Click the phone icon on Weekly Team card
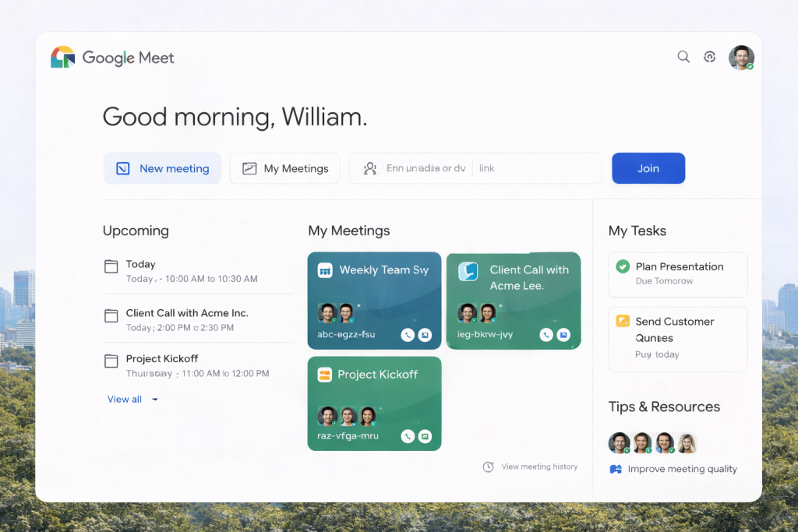This screenshot has height=532, width=798. pos(408,335)
